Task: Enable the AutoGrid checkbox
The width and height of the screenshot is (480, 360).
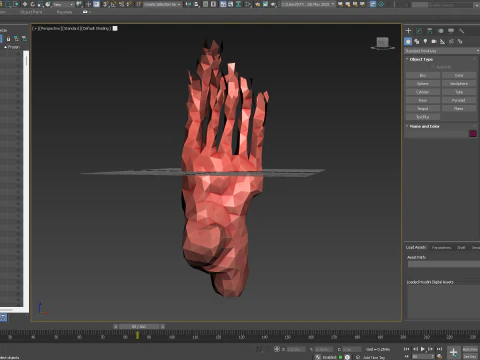Action: [x=433, y=67]
